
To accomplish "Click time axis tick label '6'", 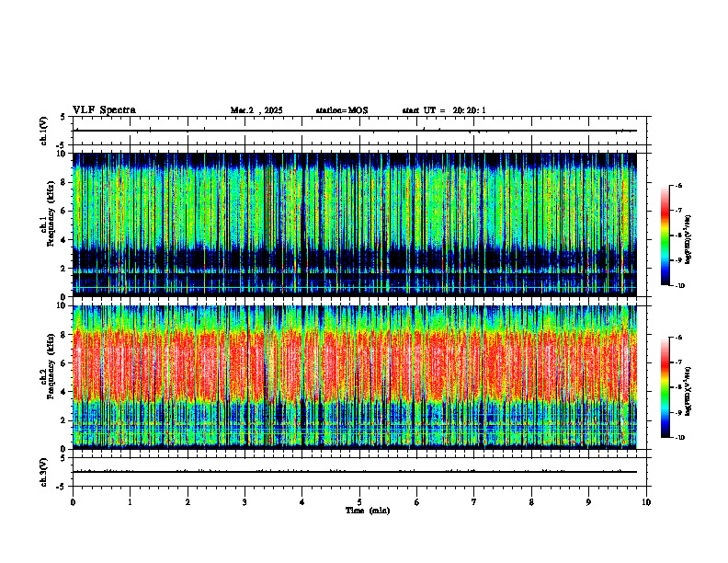I will 417,502.
